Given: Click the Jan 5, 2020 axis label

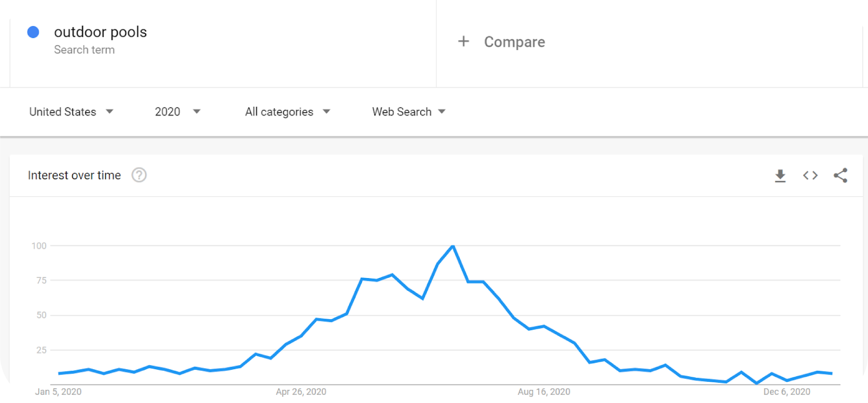Looking at the screenshot, I should (58, 392).
